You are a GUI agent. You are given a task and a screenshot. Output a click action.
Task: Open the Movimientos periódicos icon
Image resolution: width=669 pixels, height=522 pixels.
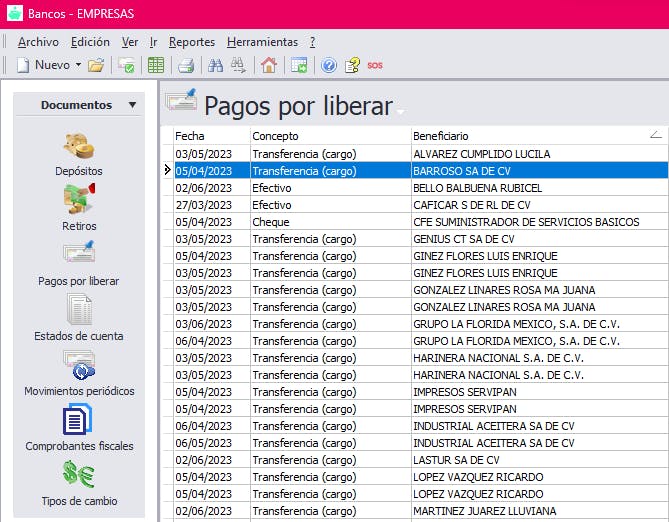[x=79, y=365]
